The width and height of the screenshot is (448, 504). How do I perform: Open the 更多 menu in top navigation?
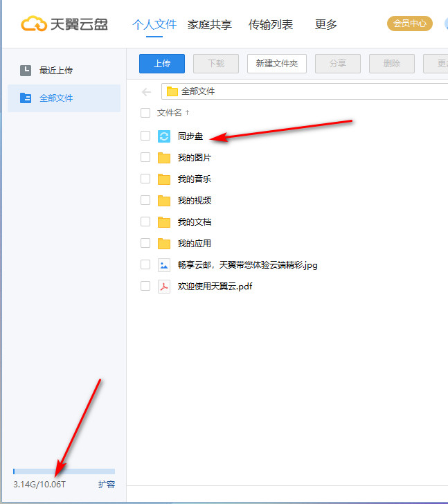tap(326, 24)
